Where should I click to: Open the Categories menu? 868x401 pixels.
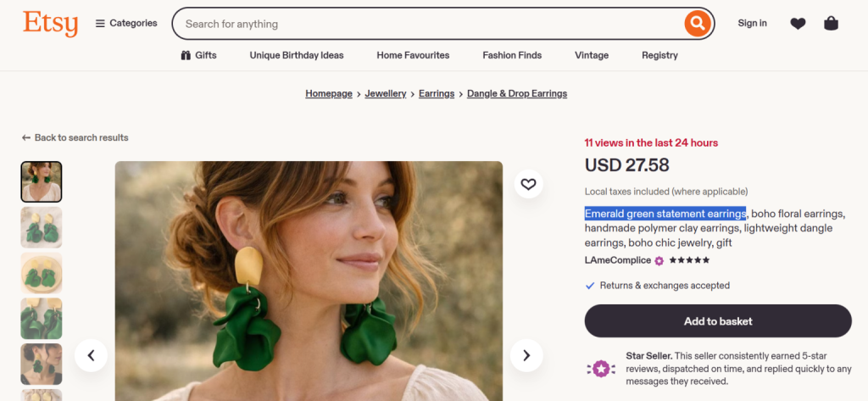coord(126,23)
